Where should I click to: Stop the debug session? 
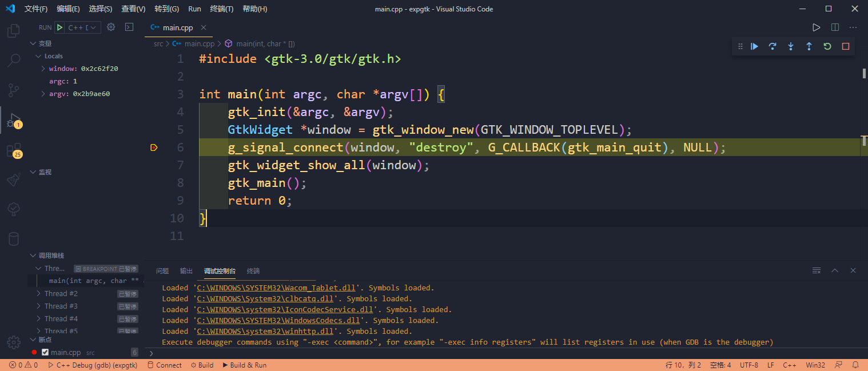click(x=845, y=46)
